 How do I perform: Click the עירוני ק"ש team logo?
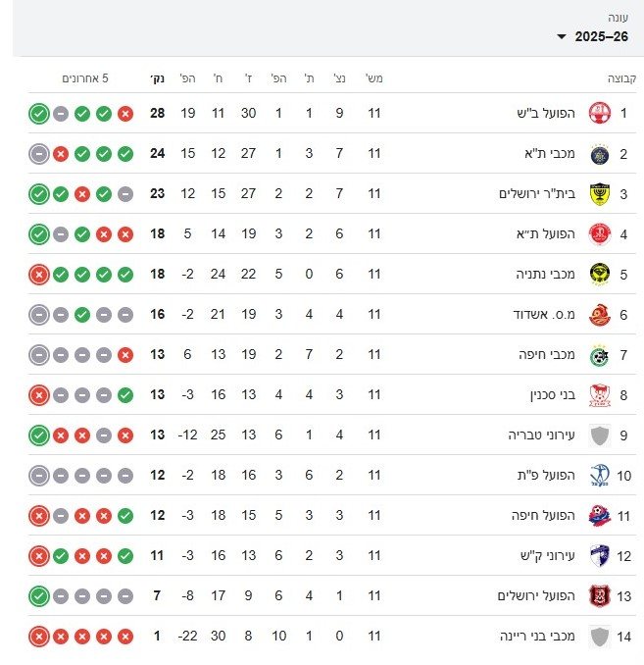tap(598, 556)
